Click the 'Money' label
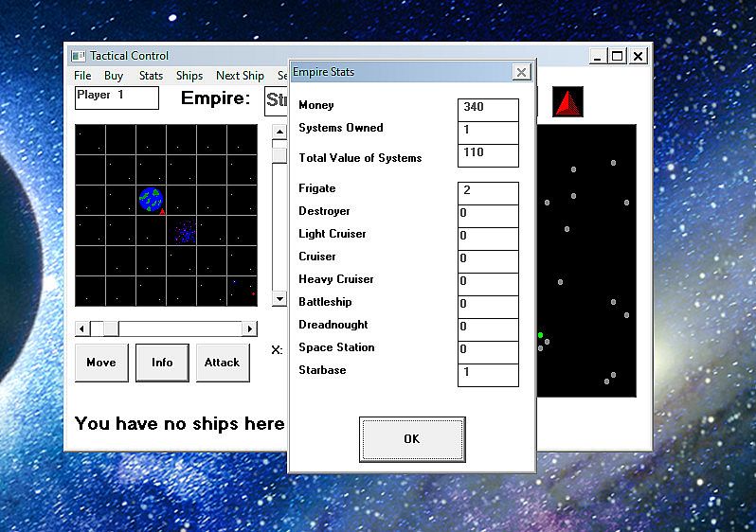 (x=316, y=105)
